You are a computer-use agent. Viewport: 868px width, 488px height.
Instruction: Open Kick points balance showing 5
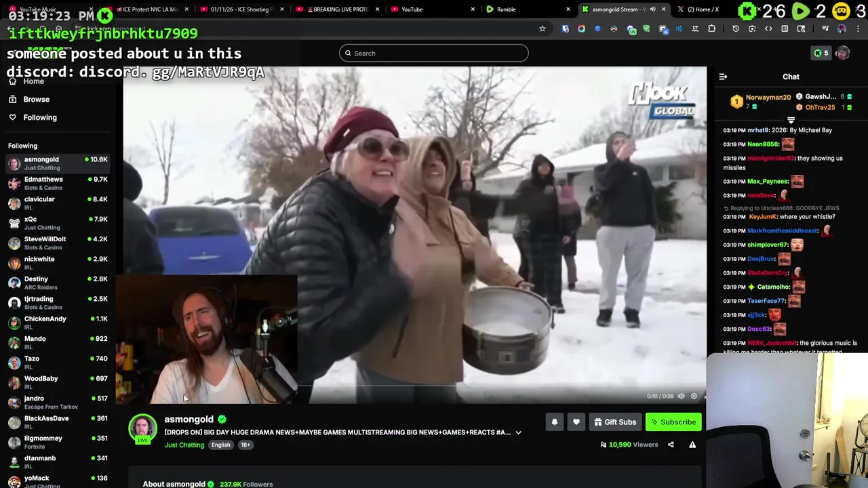pos(821,53)
